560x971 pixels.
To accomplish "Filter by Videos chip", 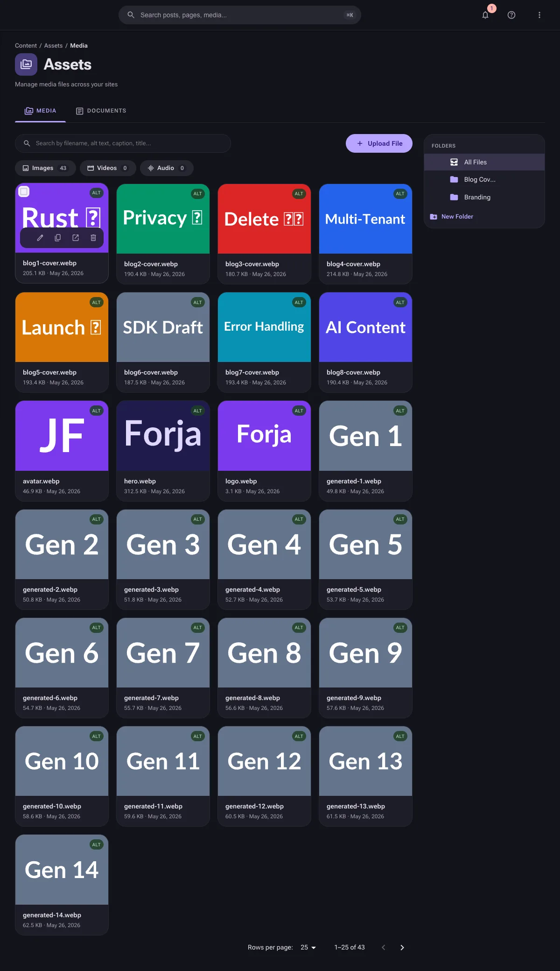I will click(108, 168).
